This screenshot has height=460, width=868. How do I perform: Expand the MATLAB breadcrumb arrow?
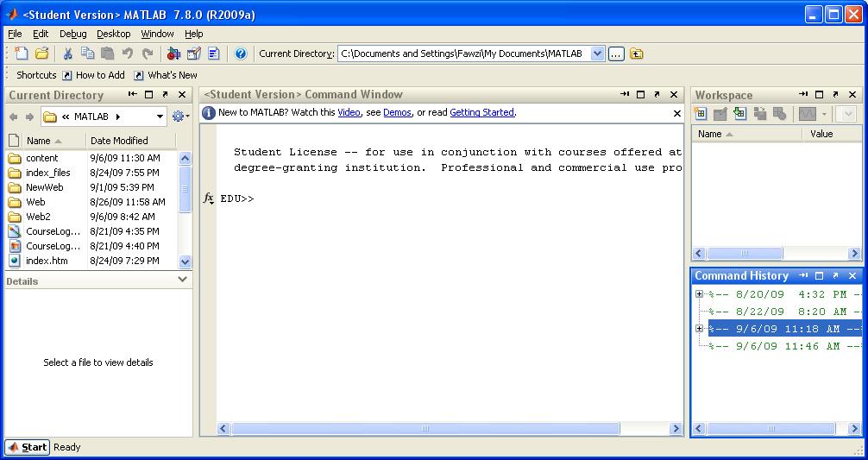(x=118, y=117)
